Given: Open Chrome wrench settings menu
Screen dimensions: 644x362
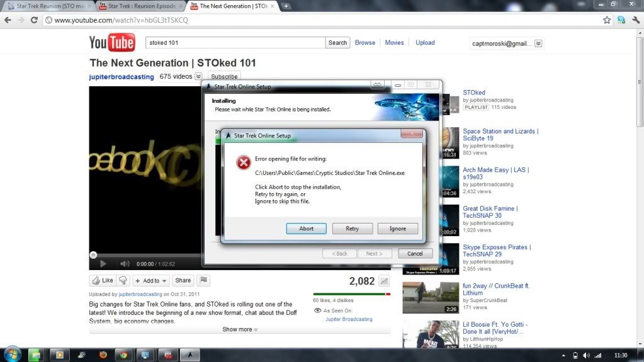Looking at the screenshot, I should click(x=635, y=20).
